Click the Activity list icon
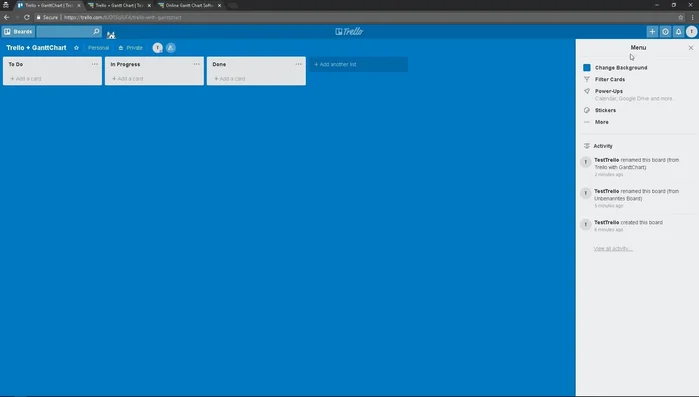The width and height of the screenshot is (699, 397). point(587,146)
